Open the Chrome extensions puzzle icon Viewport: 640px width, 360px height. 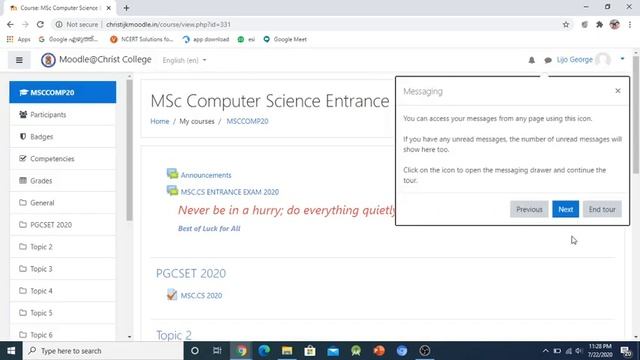599,24
